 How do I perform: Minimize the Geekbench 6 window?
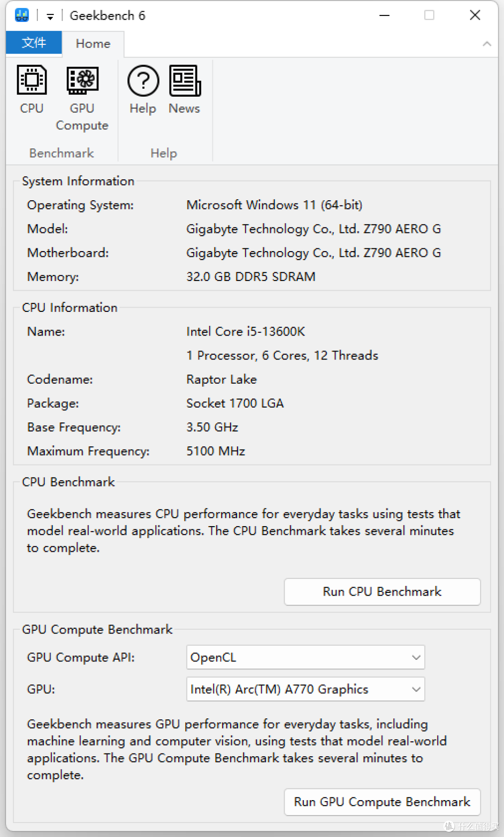pos(385,15)
